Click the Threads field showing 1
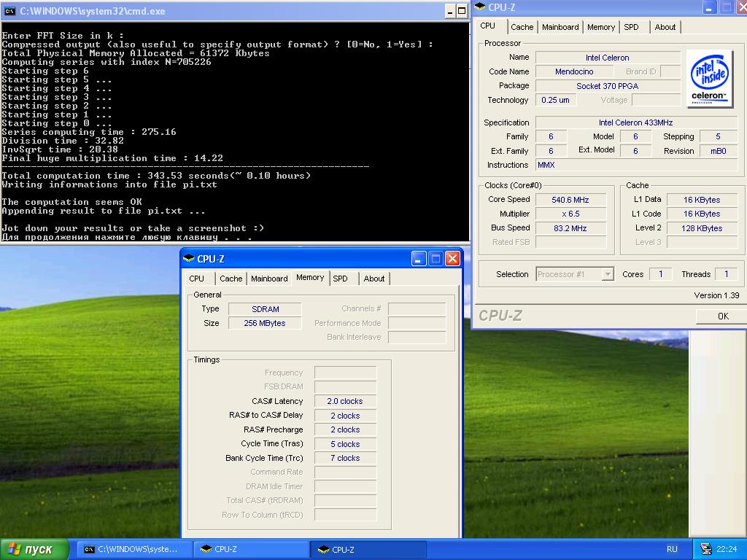 pyautogui.click(x=726, y=274)
